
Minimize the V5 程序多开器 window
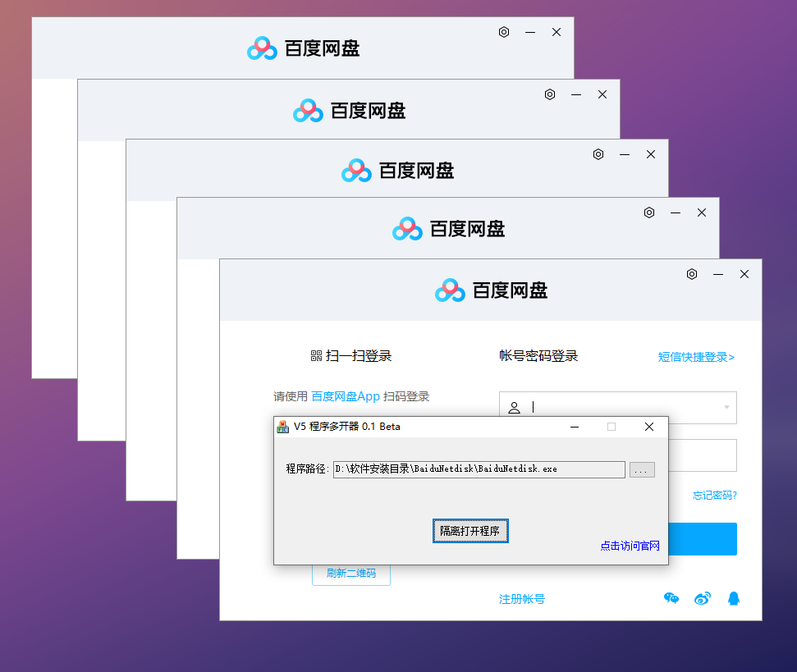575,427
